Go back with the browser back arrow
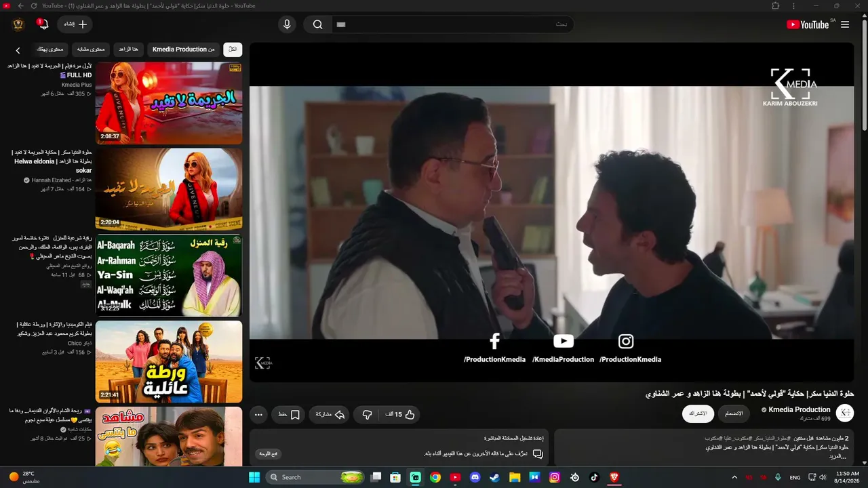The image size is (868, 488). 20,5
